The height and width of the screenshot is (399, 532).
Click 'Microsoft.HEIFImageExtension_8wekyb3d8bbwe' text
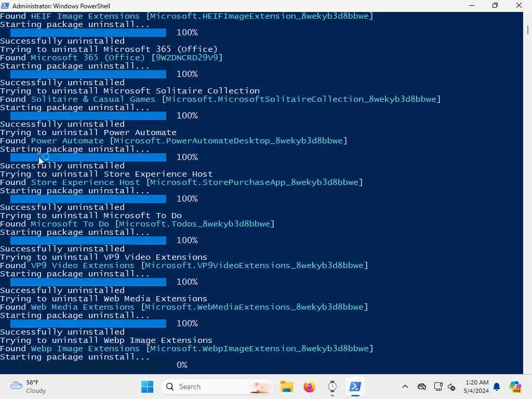tap(260, 16)
